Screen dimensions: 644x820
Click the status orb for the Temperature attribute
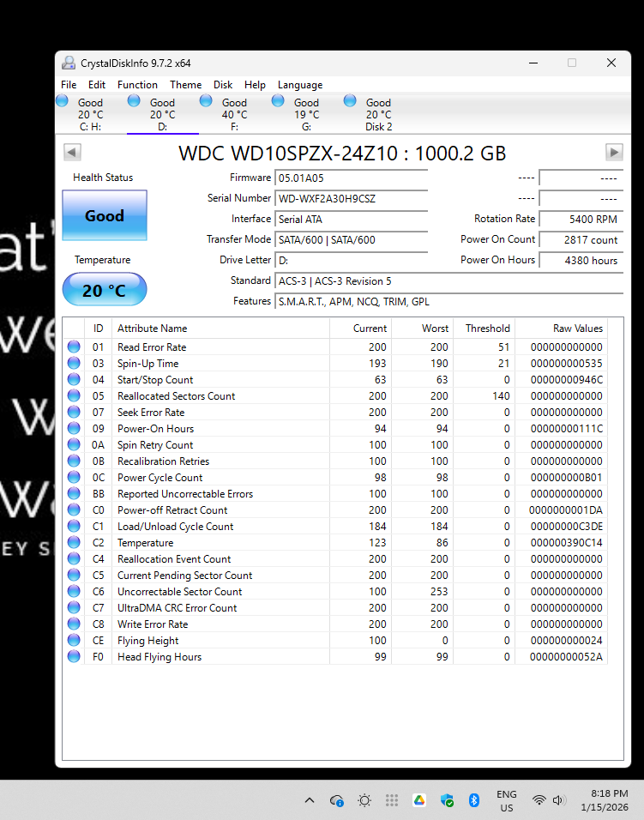click(74, 543)
